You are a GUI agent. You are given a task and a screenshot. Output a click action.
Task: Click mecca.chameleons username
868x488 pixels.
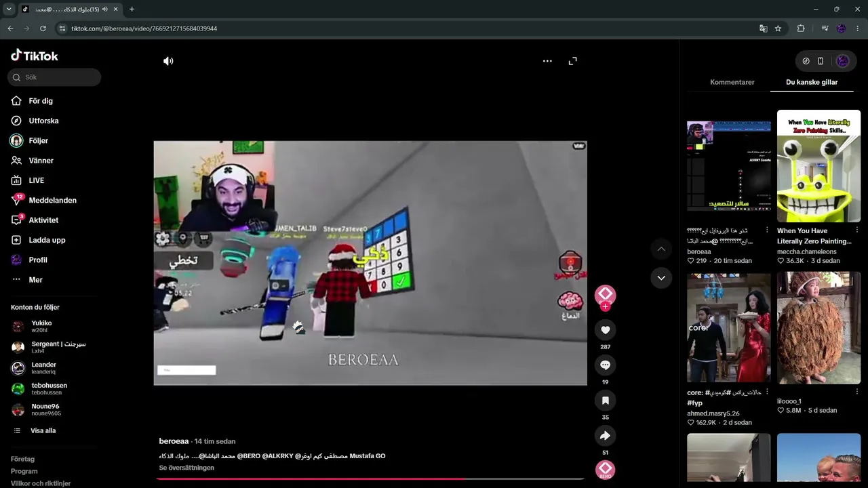[x=807, y=251]
